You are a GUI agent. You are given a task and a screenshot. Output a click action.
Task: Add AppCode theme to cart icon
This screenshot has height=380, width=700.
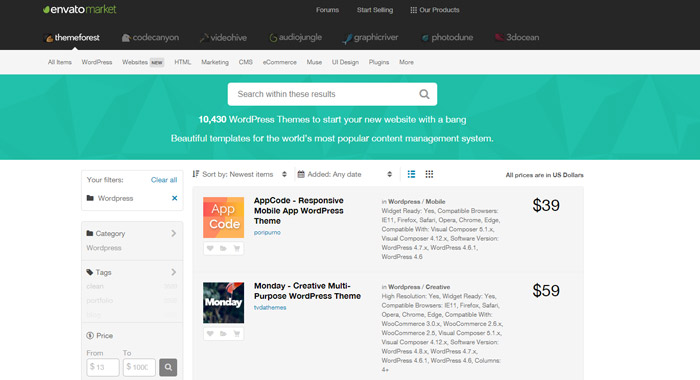[237, 248]
